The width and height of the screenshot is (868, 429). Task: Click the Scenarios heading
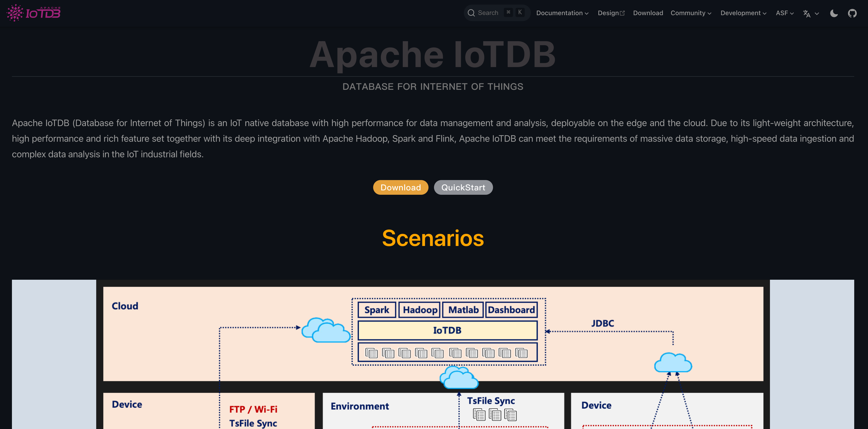coord(433,238)
